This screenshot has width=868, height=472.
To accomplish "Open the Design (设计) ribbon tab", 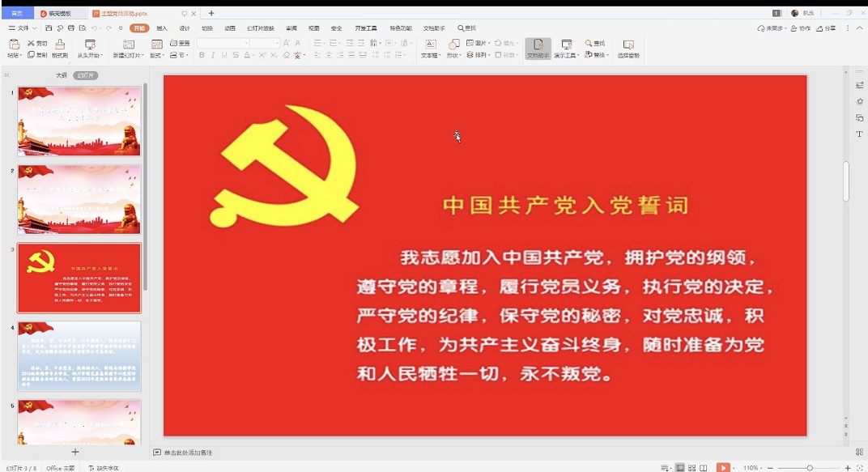I will click(185, 28).
